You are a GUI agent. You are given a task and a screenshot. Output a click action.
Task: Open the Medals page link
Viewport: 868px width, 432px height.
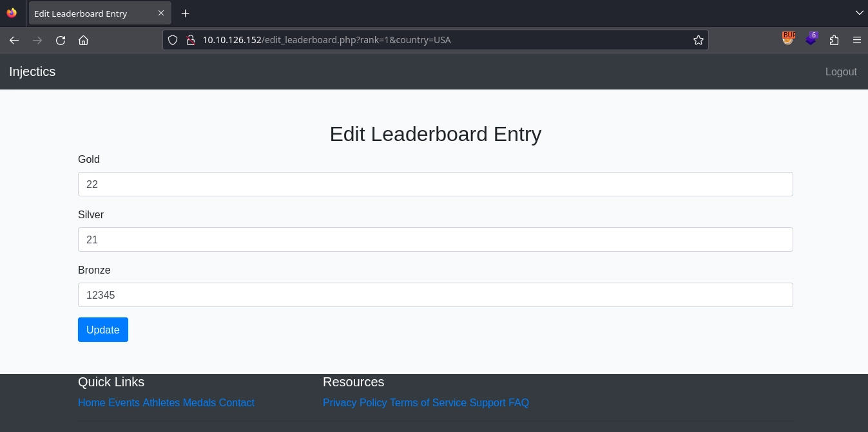point(198,402)
